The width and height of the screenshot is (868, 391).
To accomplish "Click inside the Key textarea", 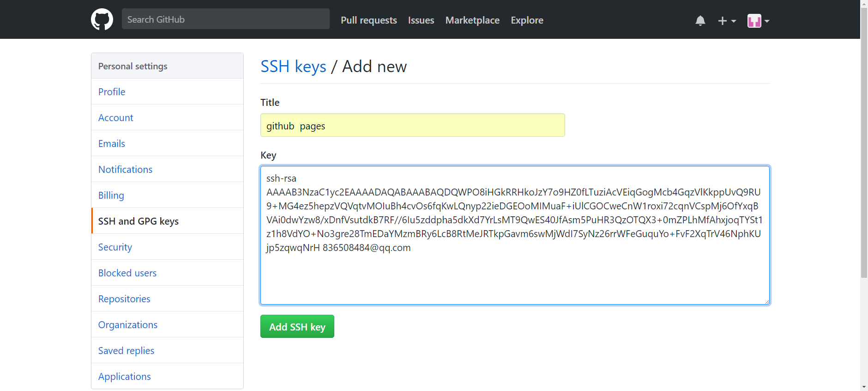I will [515, 235].
